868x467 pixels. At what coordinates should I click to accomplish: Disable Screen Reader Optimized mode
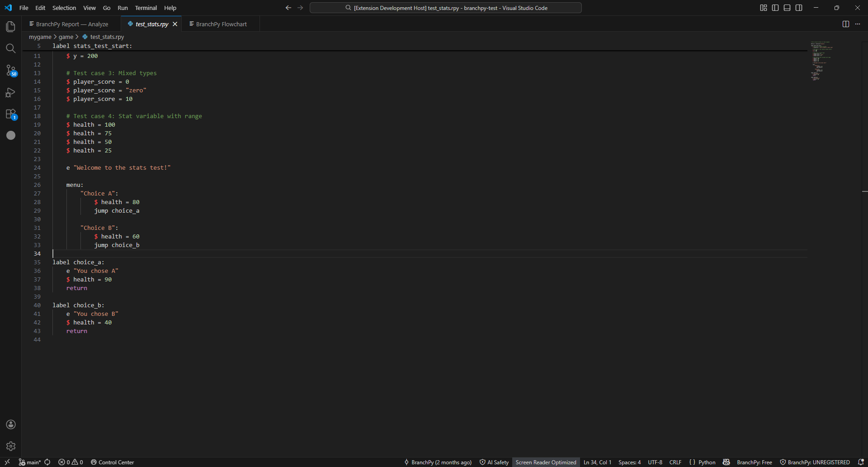click(546, 462)
